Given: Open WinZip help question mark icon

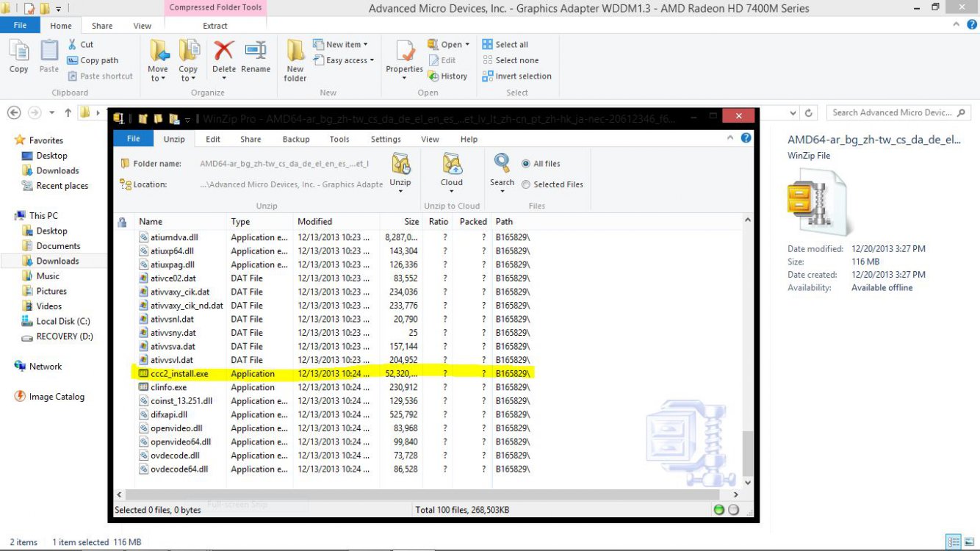Looking at the screenshot, I should click(x=746, y=137).
